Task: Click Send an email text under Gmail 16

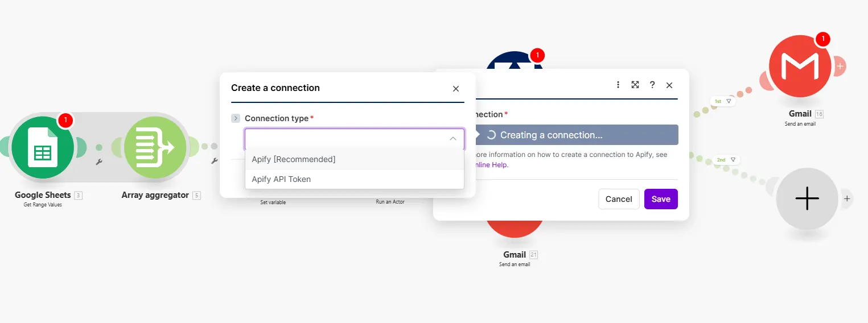Action: coord(801,123)
